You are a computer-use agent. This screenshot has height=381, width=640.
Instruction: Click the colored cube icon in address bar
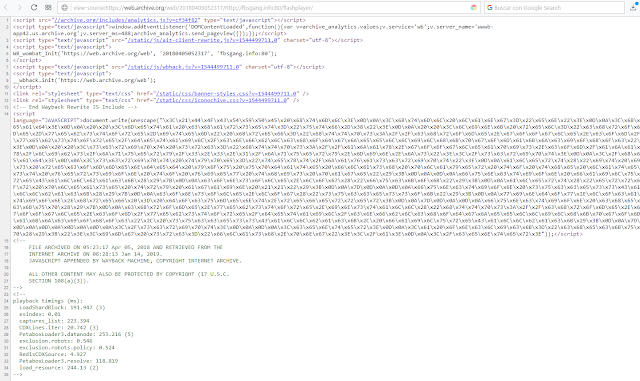click(474, 7)
